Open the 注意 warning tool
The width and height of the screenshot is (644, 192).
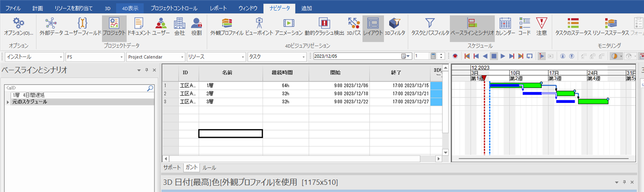pos(541,26)
